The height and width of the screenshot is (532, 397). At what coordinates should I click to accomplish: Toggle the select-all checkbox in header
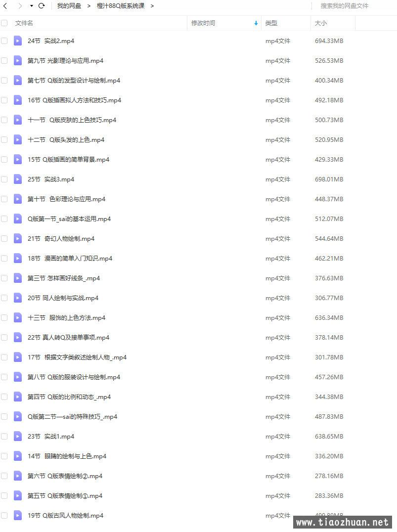[4, 23]
